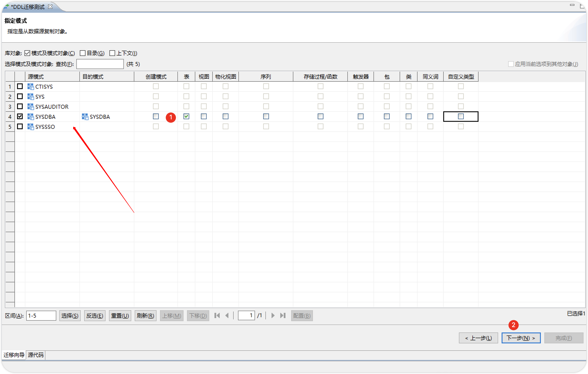Enable the 上下文 checkbox
The width and height of the screenshot is (588, 374).
pos(112,53)
